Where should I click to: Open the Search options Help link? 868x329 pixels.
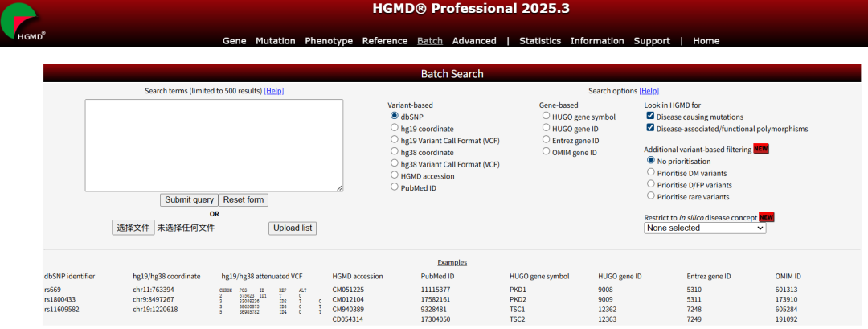649,91
